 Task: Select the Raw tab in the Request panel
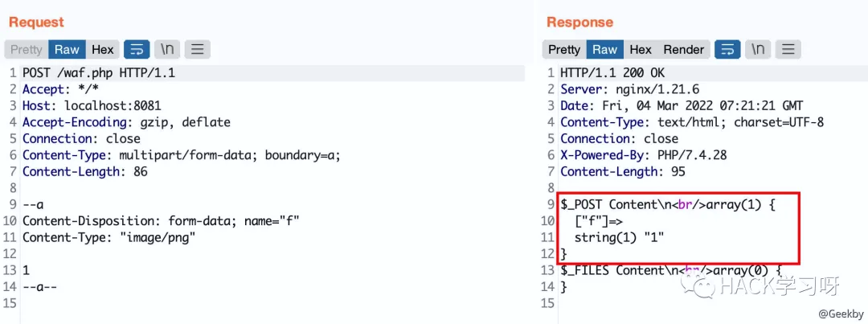(x=67, y=49)
